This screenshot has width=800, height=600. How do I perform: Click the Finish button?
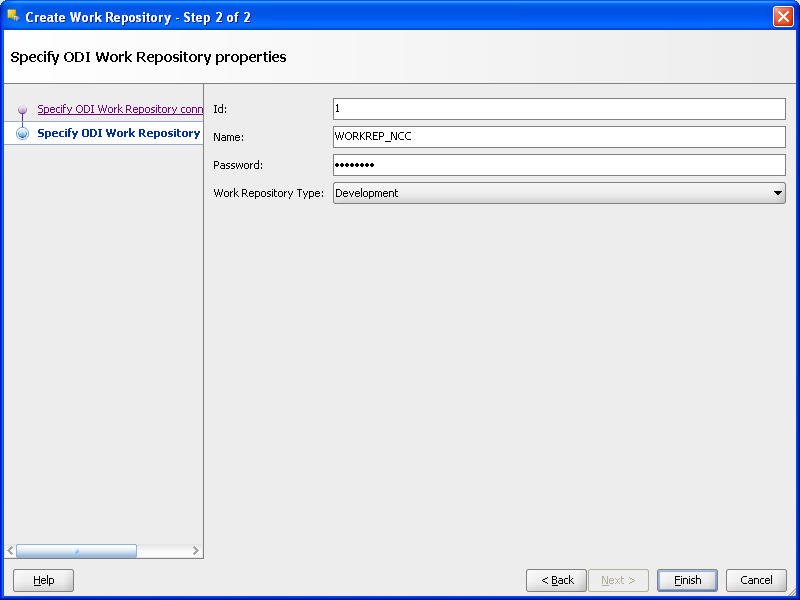[x=687, y=580]
